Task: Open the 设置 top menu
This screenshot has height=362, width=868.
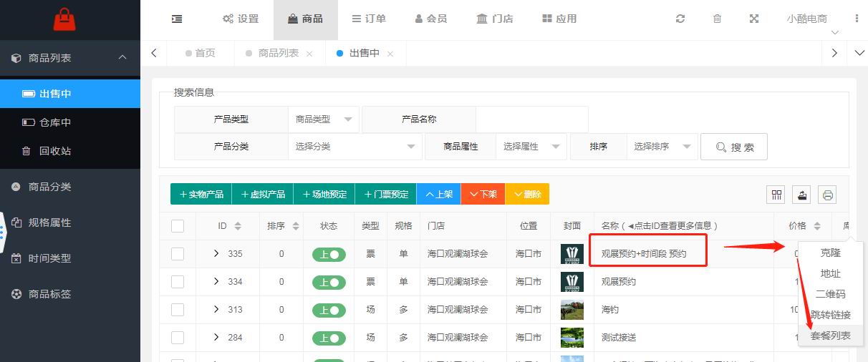Action: pos(241,19)
